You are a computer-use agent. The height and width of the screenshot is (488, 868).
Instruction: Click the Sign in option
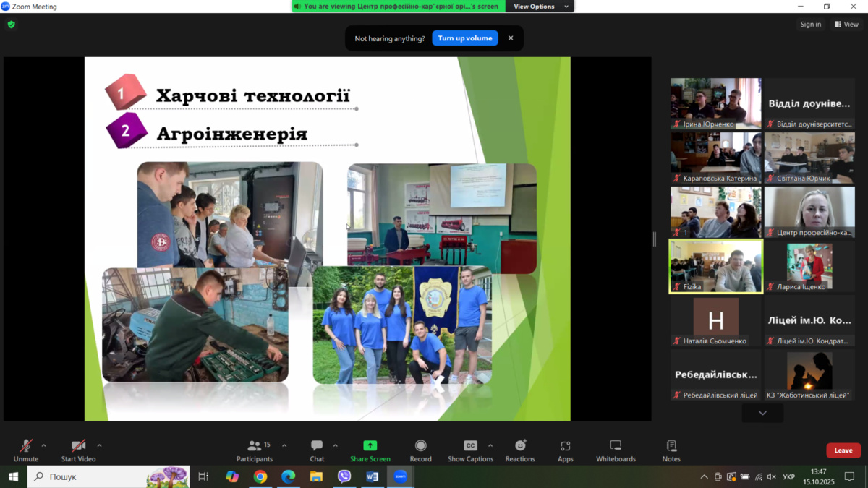[810, 25]
